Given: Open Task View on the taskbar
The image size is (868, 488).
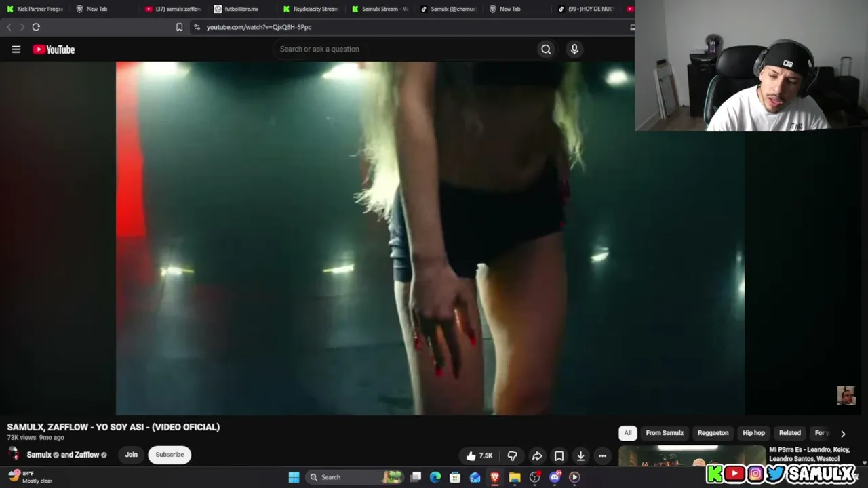Looking at the screenshot, I should pos(416,477).
